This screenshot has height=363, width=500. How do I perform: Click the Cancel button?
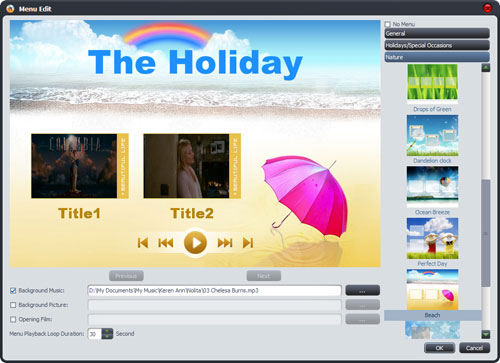[x=474, y=348]
